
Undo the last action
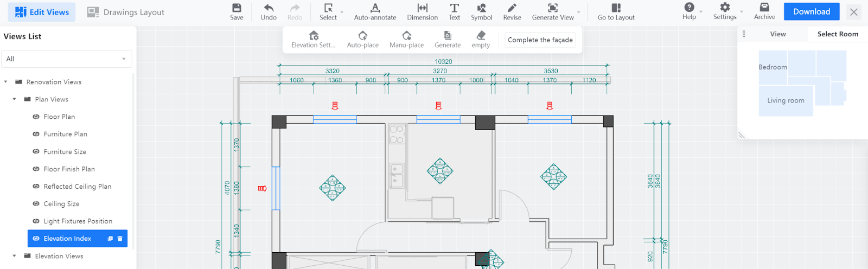point(269,11)
